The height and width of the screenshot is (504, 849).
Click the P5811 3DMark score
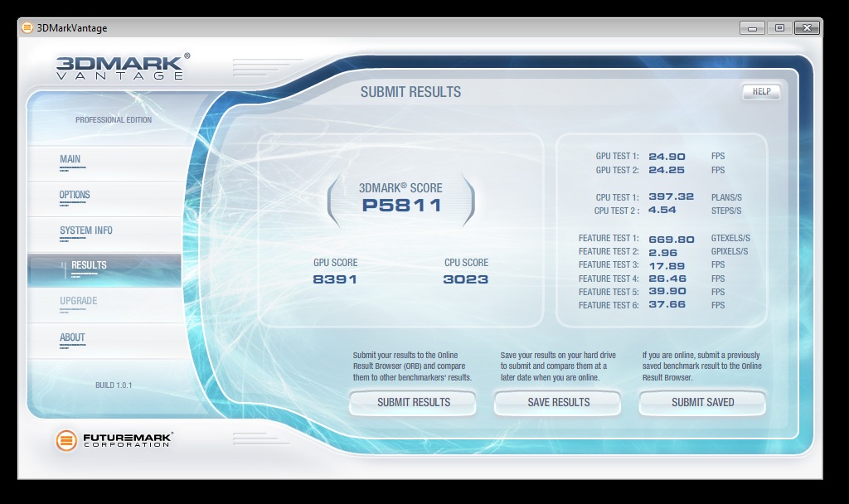click(x=402, y=206)
